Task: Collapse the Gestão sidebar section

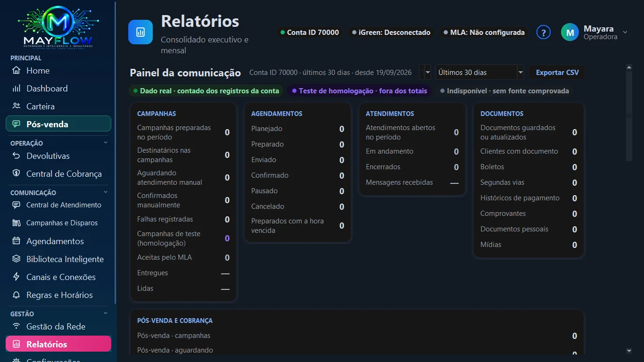Action: pyautogui.click(x=106, y=313)
